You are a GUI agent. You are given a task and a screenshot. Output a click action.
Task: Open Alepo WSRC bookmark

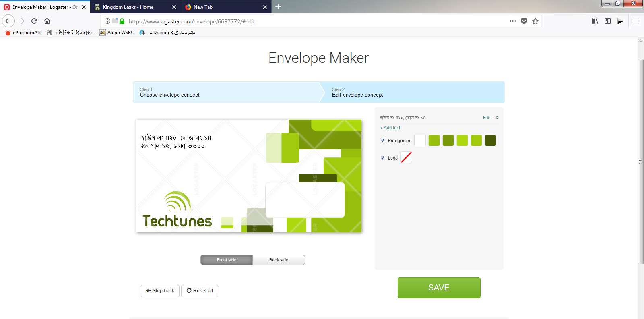tap(117, 33)
